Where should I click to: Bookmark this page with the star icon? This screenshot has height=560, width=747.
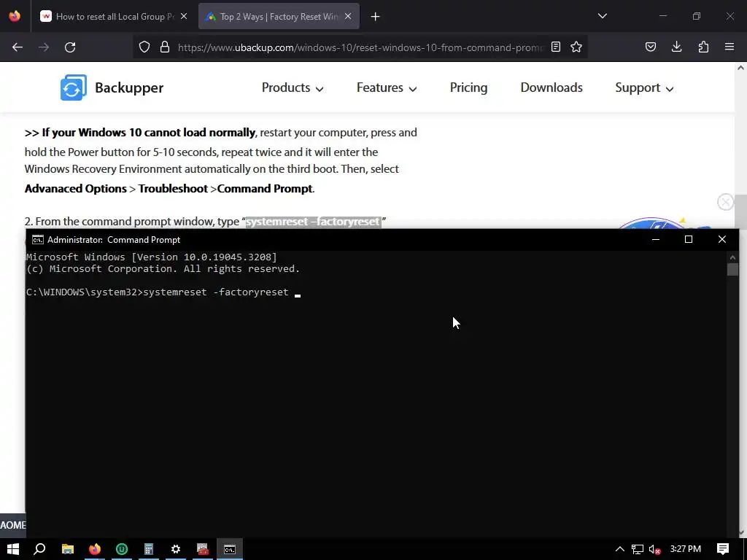pyautogui.click(x=576, y=47)
